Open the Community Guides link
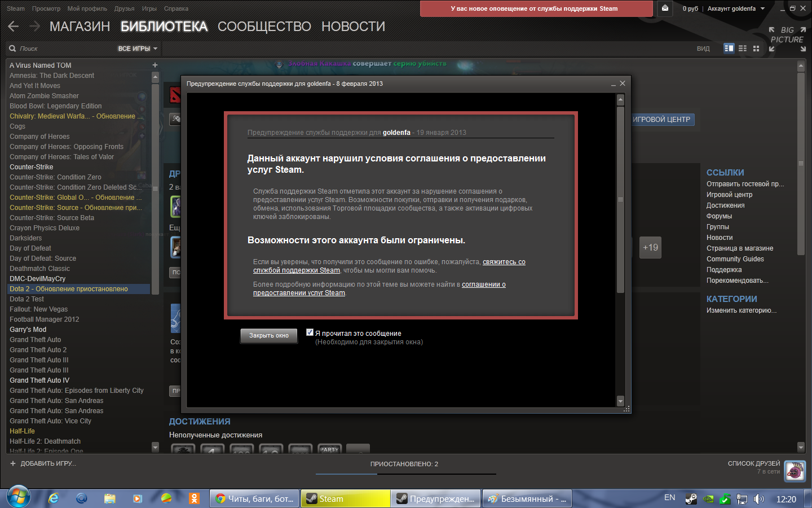This screenshot has height=508, width=812. [x=735, y=259]
